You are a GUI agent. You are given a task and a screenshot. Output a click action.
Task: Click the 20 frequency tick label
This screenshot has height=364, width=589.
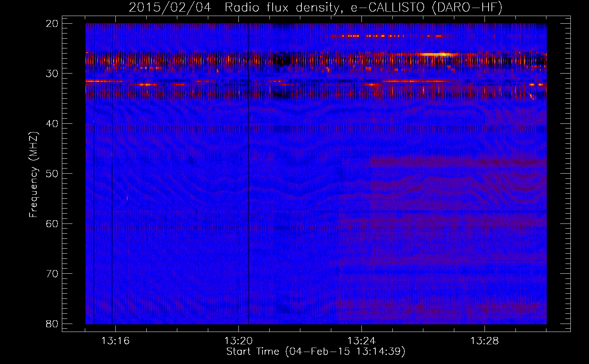52,24
